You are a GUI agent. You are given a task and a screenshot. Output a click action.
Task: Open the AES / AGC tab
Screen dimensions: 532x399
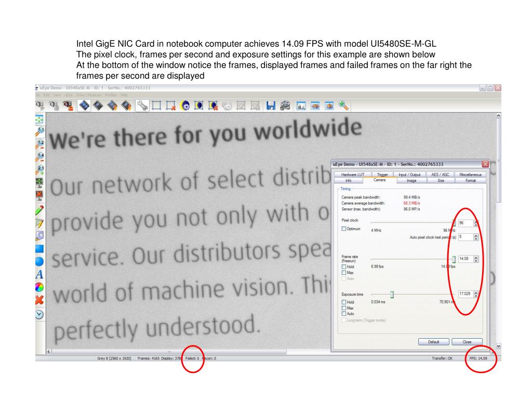(x=440, y=175)
